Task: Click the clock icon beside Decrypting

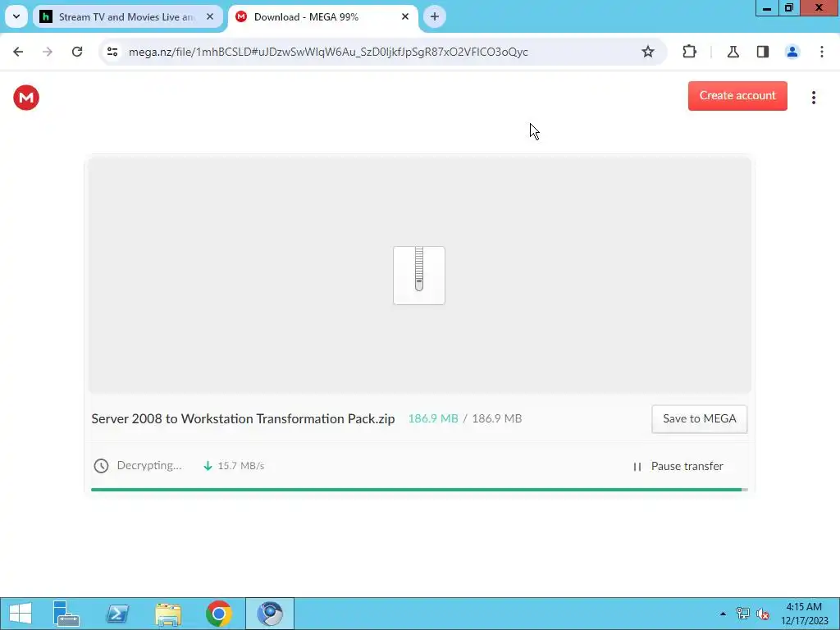Action: [x=101, y=466]
